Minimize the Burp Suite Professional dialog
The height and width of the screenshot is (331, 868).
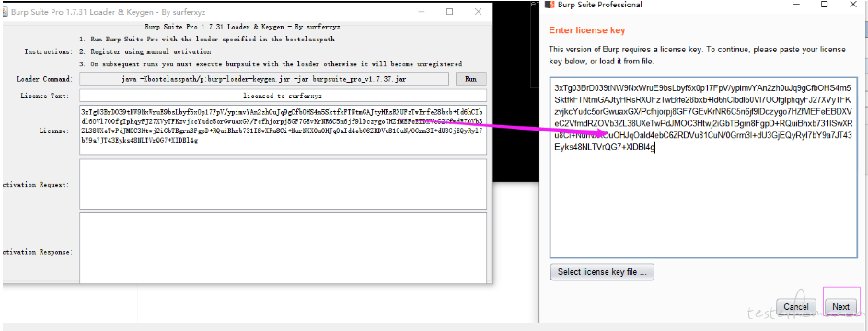click(x=797, y=5)
